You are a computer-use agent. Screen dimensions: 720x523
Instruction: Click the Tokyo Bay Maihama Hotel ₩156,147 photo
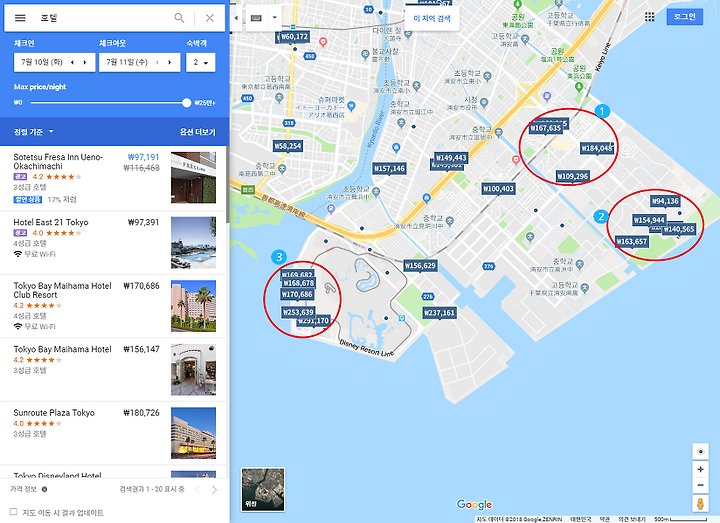point(193,370)
